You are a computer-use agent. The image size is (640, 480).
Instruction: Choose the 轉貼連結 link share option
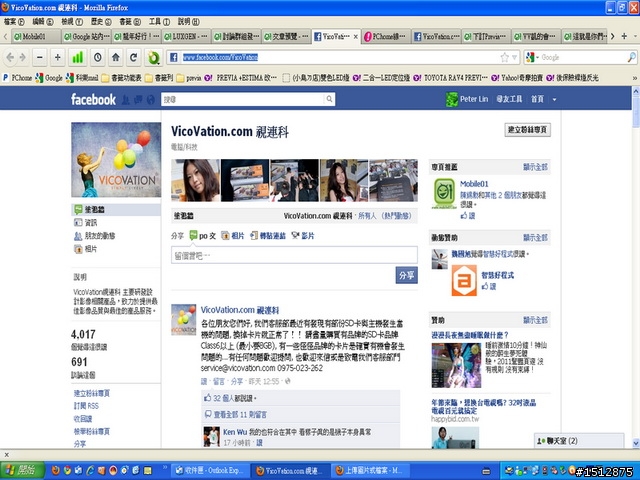point(268,236)
